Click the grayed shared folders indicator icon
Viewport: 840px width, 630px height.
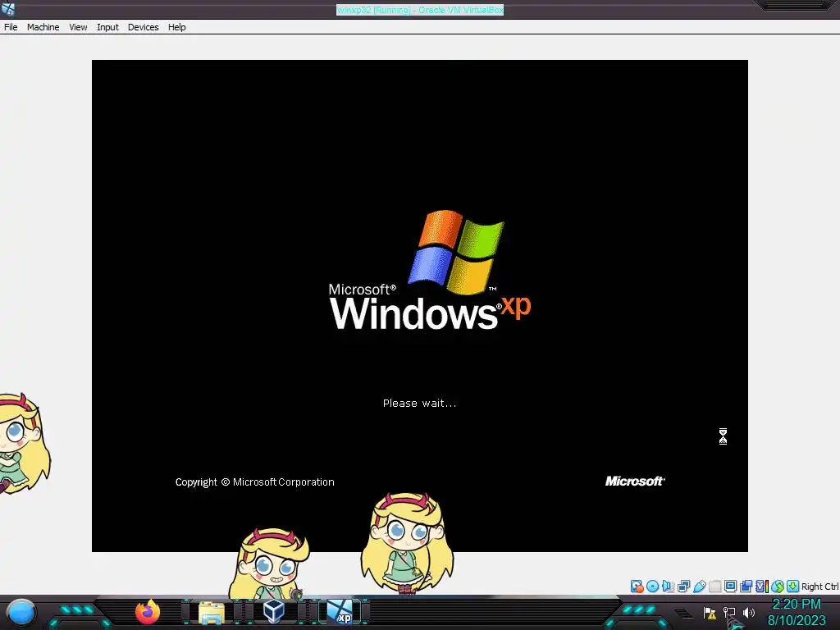click(714, 586)
